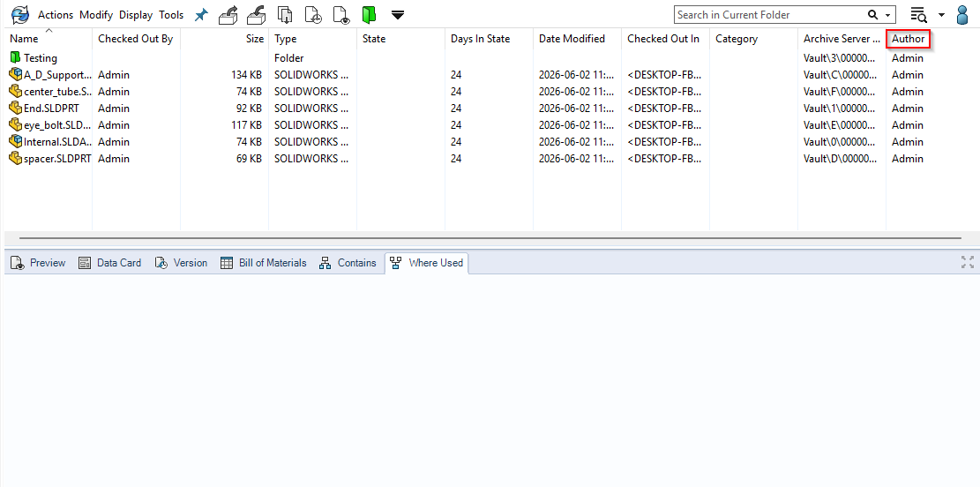
Task: Click the 69 KB size cell
Action: pos(249,160)
